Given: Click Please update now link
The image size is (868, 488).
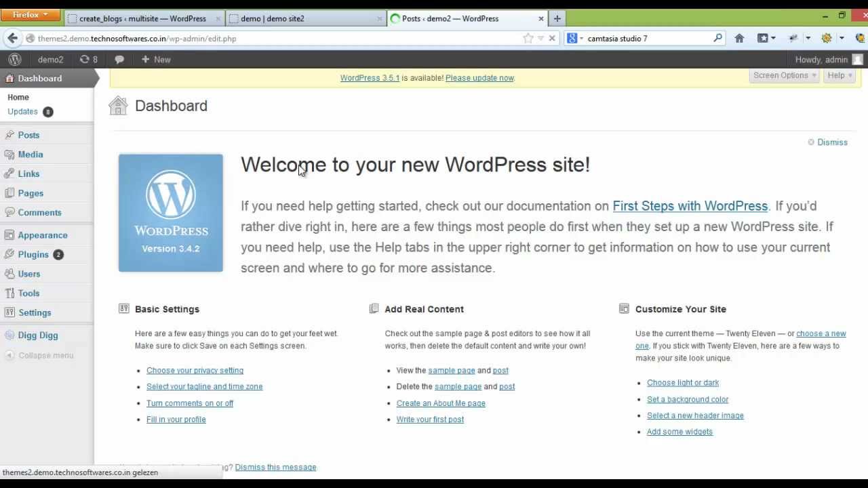Looking at the screenshot, I should (479, 78).
